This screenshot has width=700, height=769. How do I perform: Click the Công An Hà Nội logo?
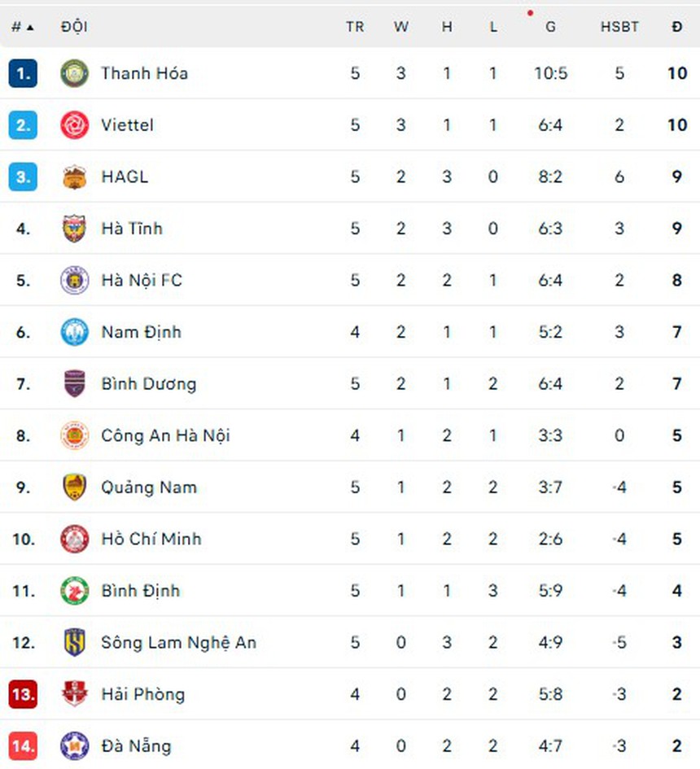coord(76,435)
